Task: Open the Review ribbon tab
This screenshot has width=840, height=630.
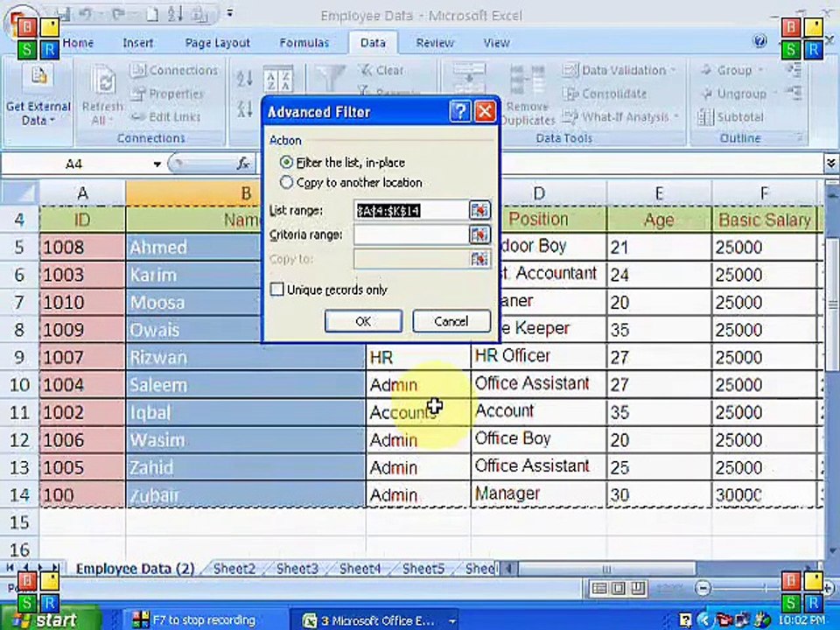Action: [435, 43]
